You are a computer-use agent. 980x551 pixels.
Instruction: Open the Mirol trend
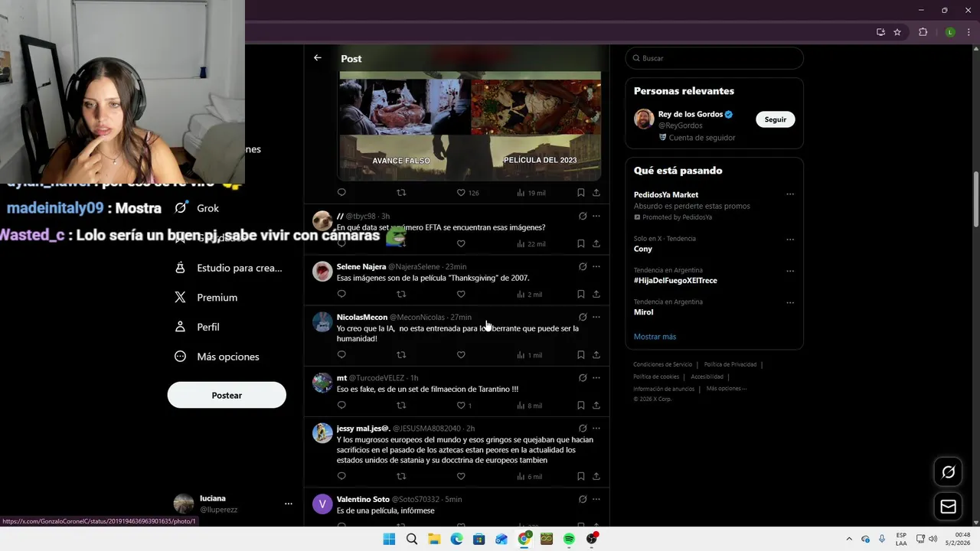coord(643,312)
